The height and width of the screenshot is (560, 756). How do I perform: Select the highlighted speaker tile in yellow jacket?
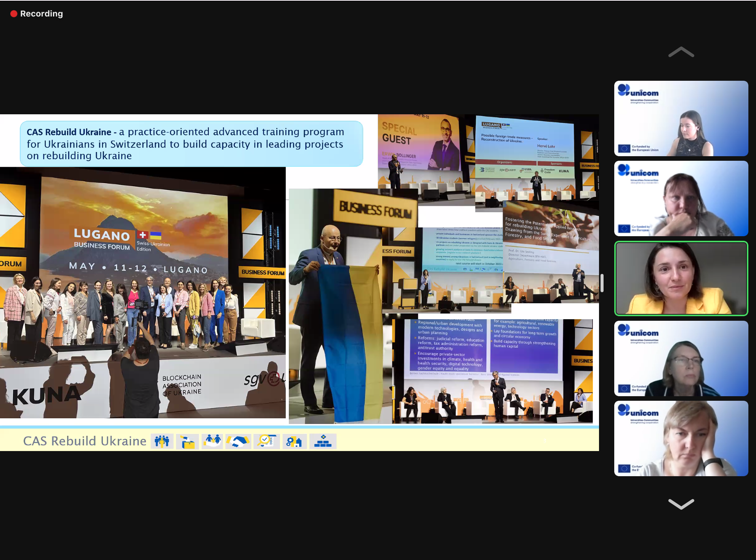coord(681,278)
